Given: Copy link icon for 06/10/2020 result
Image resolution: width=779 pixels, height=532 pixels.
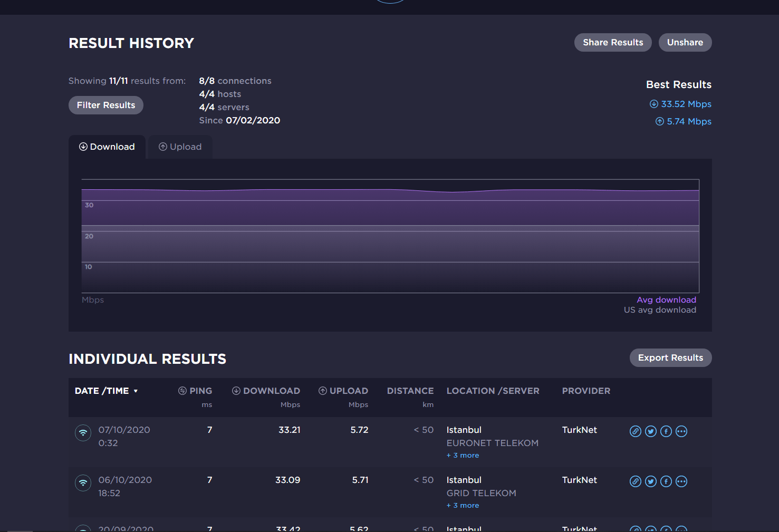Looking at the screenshot, I should pos(636,481).
